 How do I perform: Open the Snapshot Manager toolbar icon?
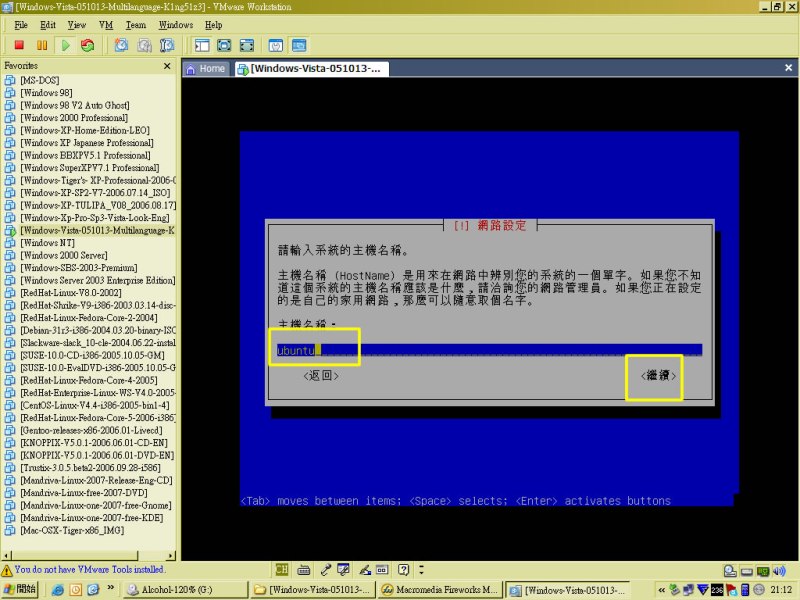click(167, 45)
